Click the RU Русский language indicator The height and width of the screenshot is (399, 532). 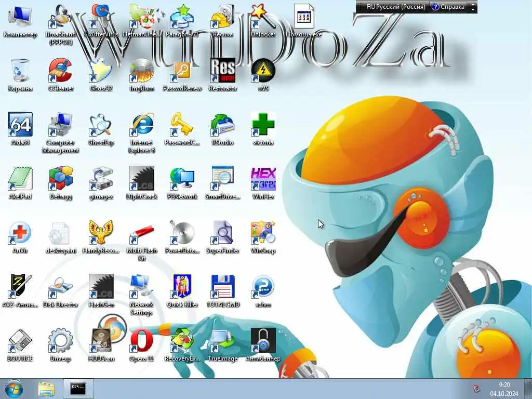tap(395, 7)
